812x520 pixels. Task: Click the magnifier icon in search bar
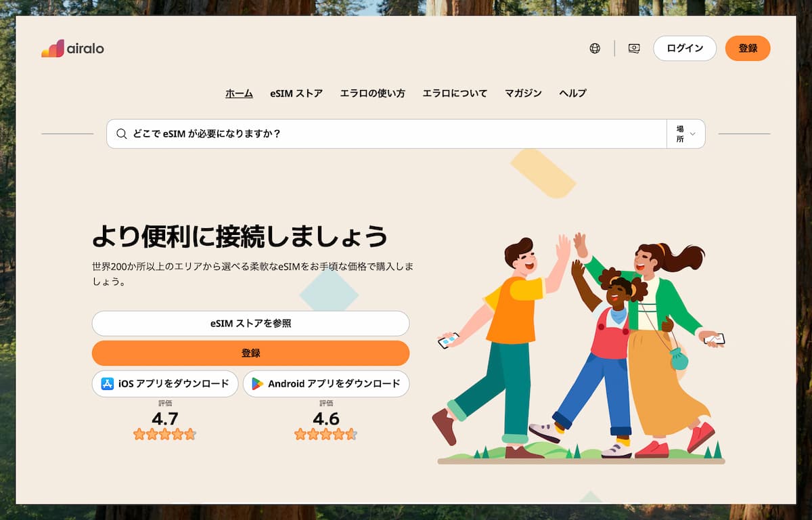coord(122,134)
